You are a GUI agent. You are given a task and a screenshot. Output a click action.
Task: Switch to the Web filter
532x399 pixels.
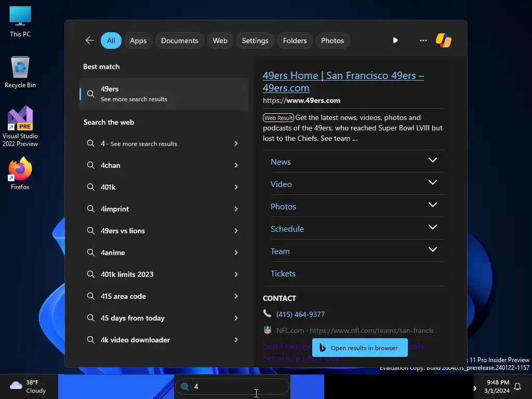[220, 41]
